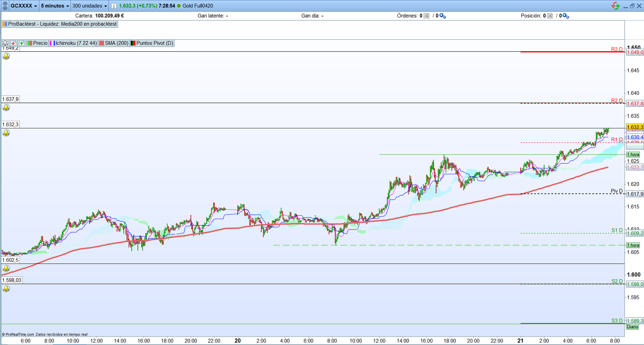Click the cancel orders X next to Órdenes
644x345 pixels.
click(426, 16)
